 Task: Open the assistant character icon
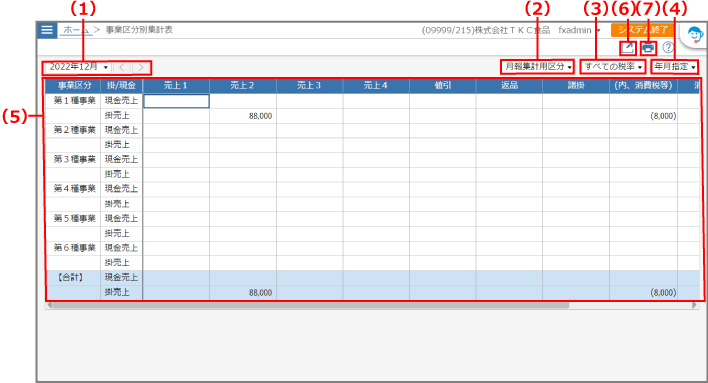click(x=694, y=35)
